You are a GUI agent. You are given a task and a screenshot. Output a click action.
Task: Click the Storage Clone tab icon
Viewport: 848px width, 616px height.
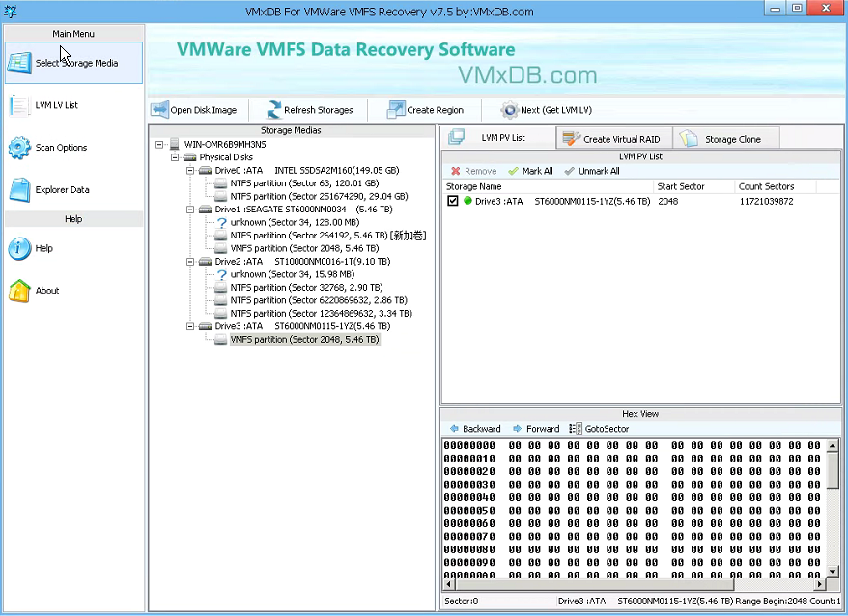689,139
